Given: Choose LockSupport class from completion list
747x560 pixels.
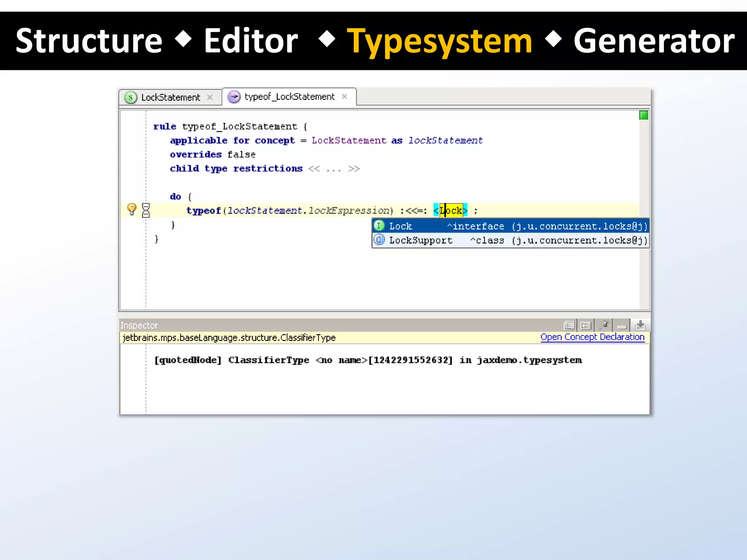Looking at the screenshot, I should coord(510,240).
